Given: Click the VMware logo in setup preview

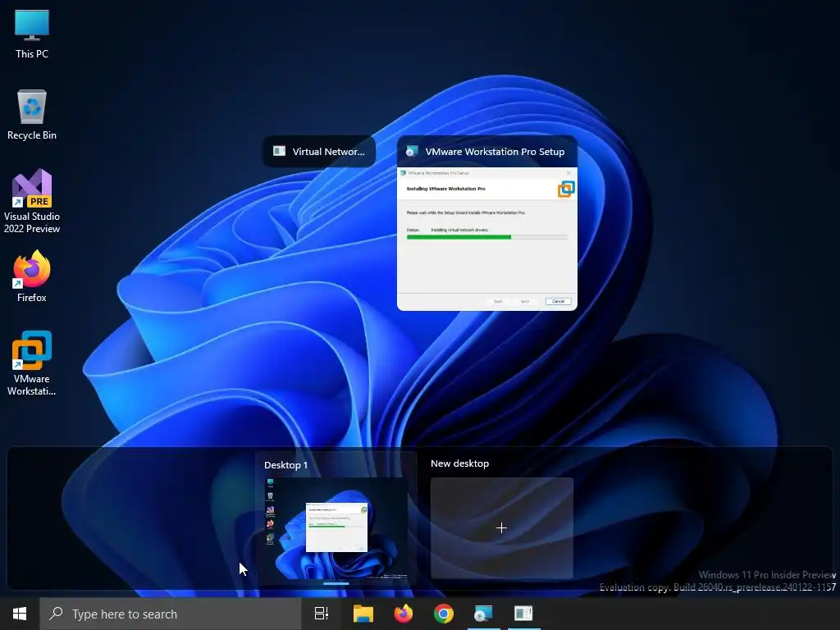Looking at the screenshot, I should click(566, 189).
